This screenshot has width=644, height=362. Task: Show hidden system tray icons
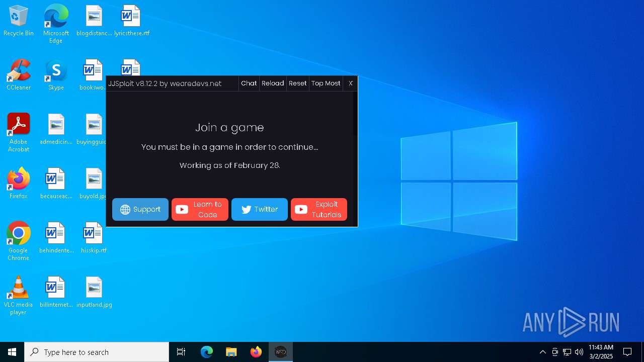click(542, 352)
